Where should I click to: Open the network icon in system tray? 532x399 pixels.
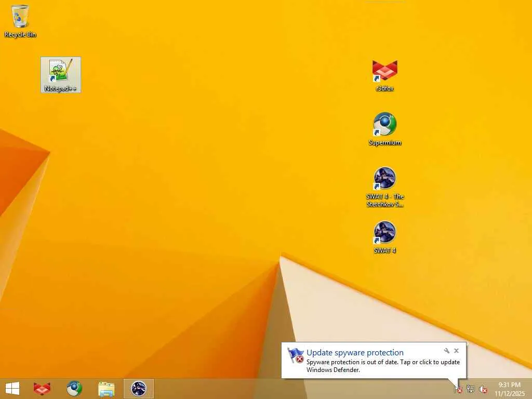471,389
